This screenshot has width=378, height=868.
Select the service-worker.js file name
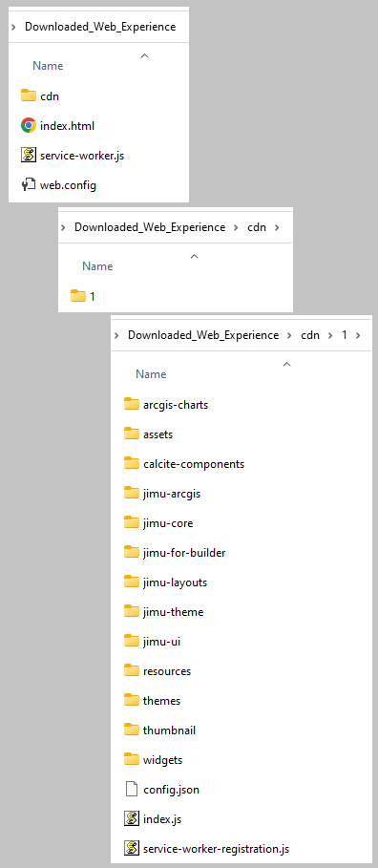pyautogui.click(x=82, y=156)
